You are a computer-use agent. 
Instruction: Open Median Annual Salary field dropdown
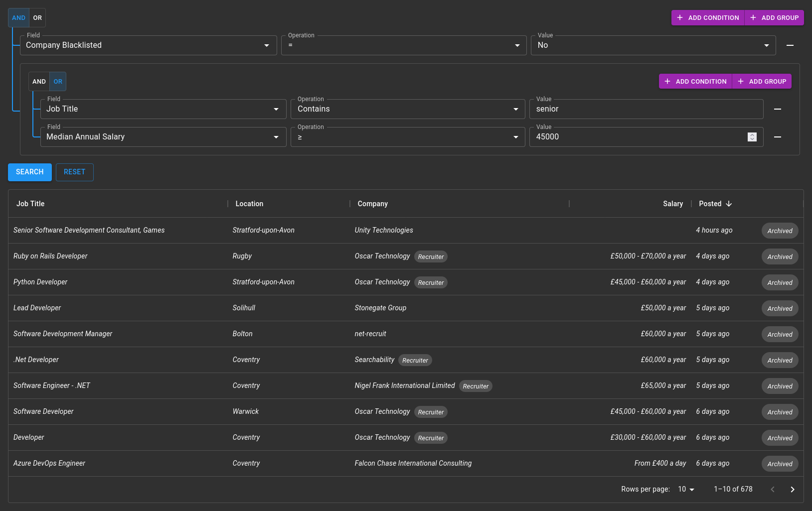click(x=163, y=137)
